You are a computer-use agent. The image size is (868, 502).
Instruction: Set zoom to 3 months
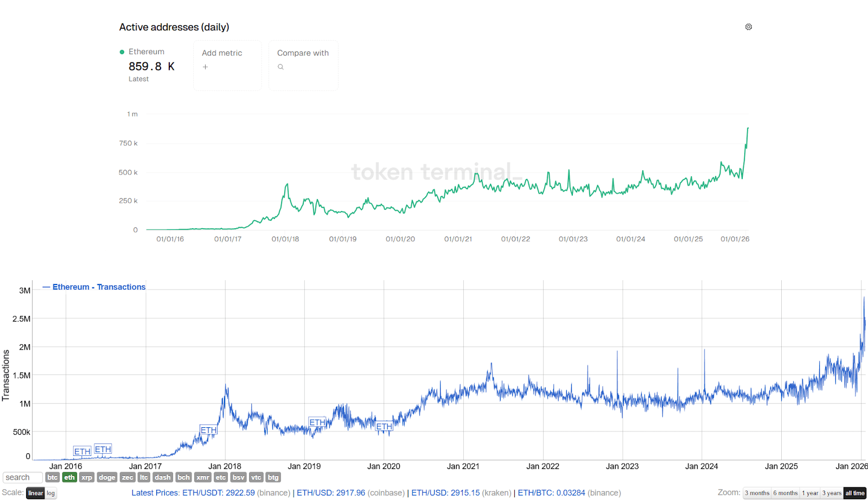click(757, 493)
